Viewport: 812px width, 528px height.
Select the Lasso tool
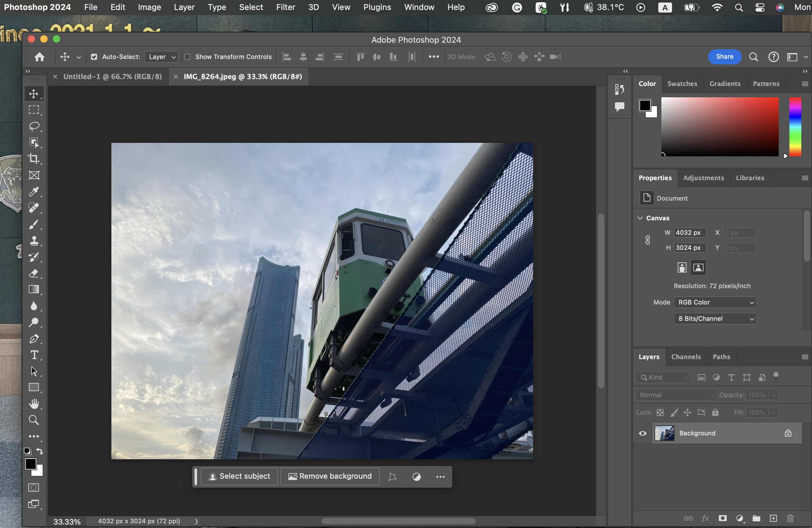click(34, 126)
